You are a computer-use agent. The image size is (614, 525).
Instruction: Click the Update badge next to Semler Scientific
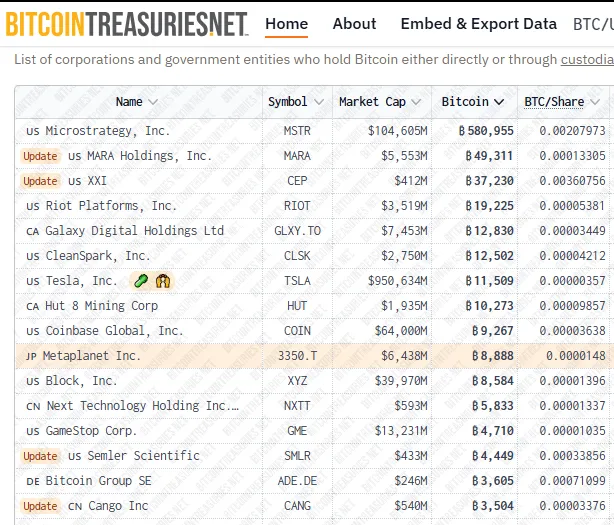40,456
